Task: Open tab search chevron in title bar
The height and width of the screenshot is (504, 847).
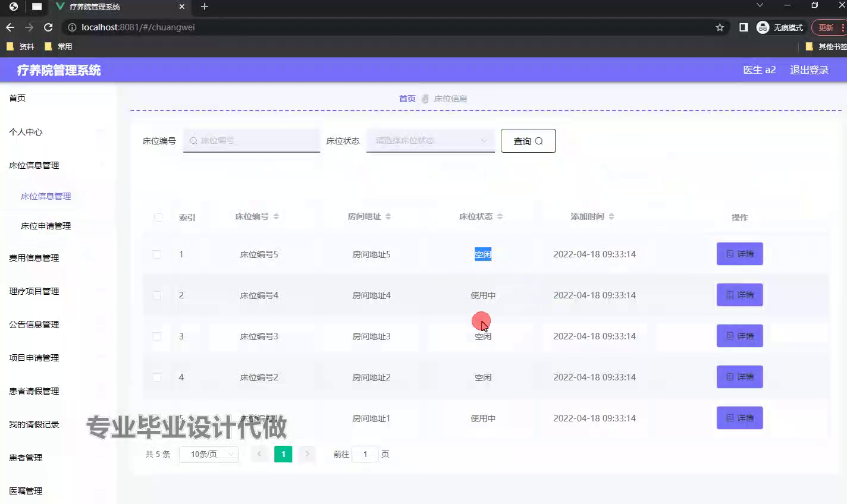Action: pyautogui.click(x=760, y=5)
